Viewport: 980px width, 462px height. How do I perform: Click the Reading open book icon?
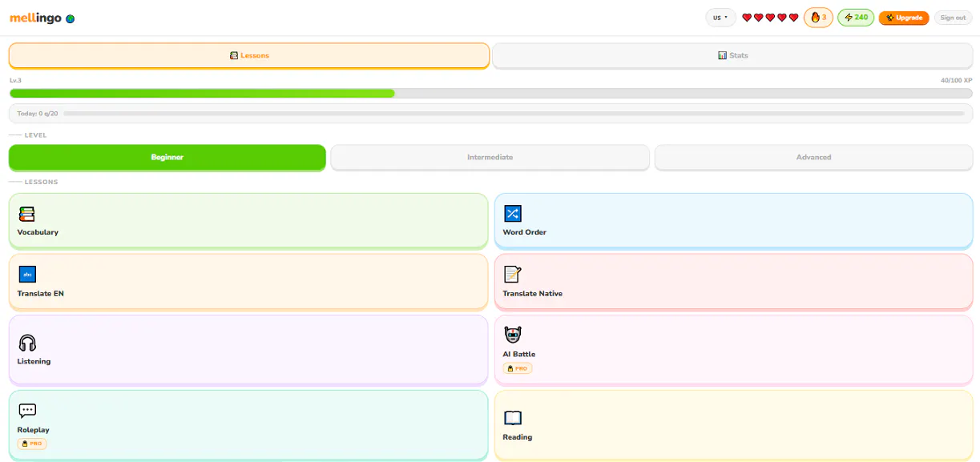513,418
